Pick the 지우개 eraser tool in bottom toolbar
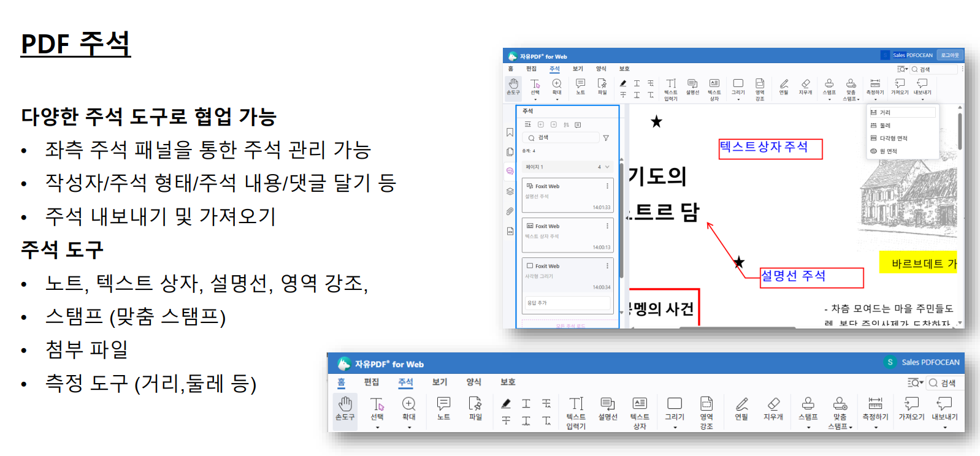 (773, 409)
